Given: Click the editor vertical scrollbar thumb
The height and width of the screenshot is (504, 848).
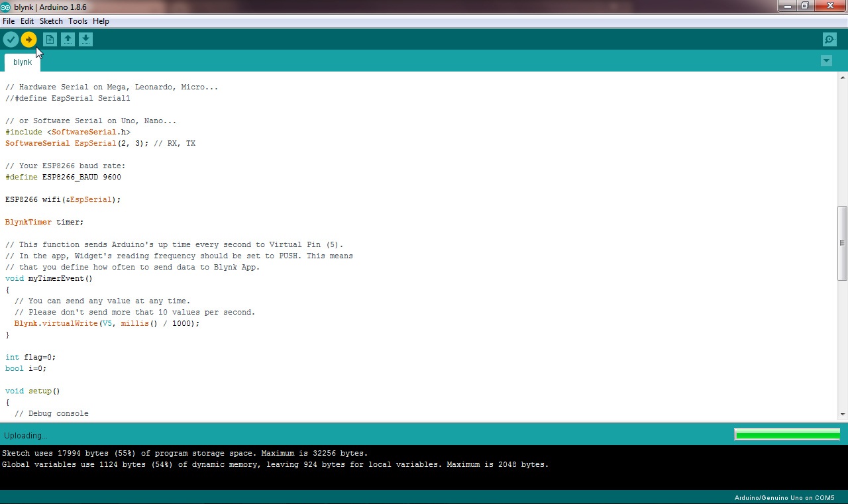Looking at the screenshot, I should (x=842, y=243).
